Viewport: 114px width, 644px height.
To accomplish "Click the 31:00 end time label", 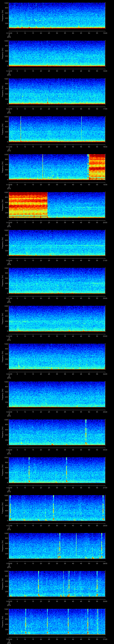I will click(x=105, y=639).
